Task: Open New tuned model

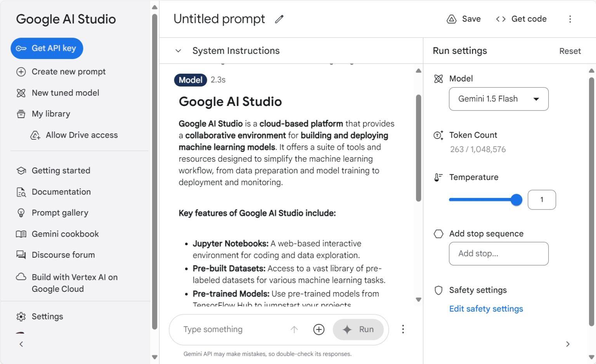Action: point(66,93)
